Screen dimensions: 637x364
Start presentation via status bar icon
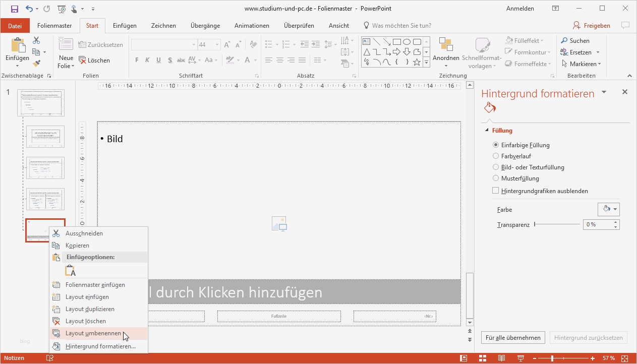[520, 358]
